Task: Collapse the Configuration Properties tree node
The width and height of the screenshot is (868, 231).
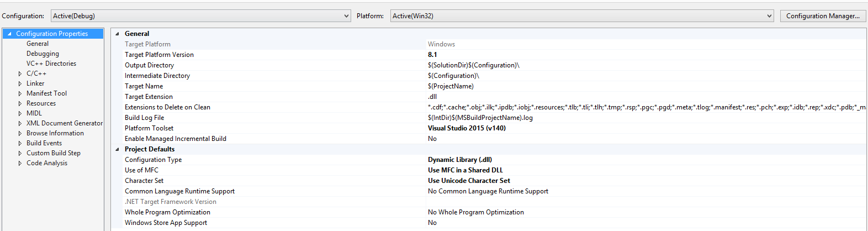Action: click(9, 34)
